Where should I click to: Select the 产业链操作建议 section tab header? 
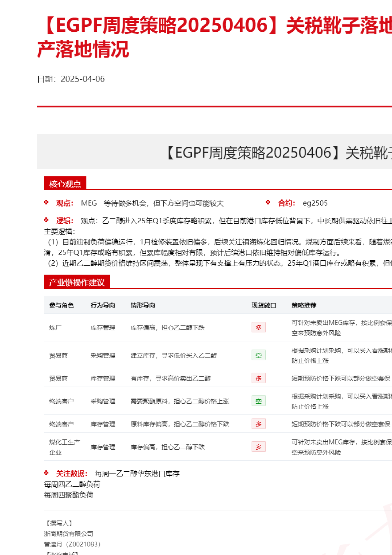point(77,282)
